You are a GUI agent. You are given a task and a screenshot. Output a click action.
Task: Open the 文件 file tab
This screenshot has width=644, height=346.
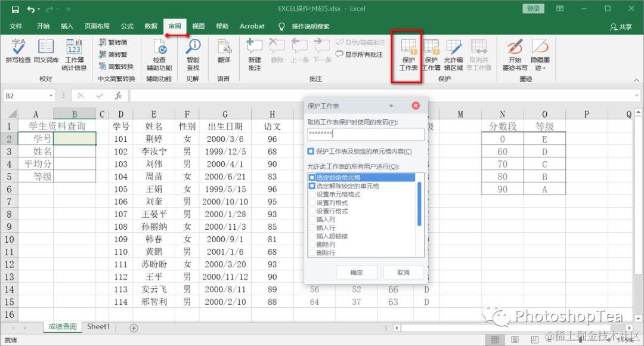pyautogui.click(x=16, y=26)
